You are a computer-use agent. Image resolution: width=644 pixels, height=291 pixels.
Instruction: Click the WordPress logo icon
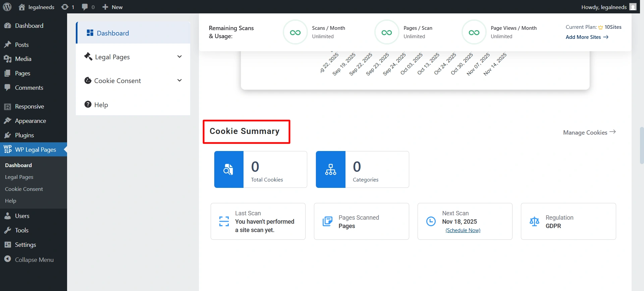click(x=7, y=7)
